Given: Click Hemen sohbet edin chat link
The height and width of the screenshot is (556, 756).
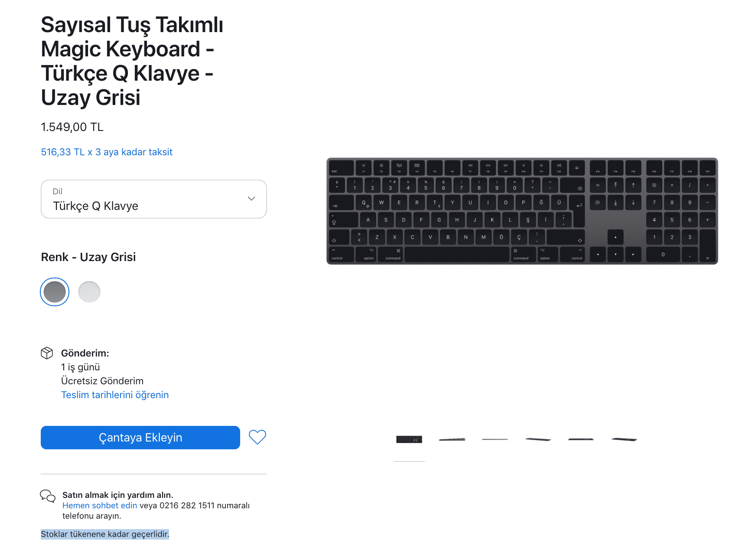Looking at the screenshot, I should [x=100, y=506].
